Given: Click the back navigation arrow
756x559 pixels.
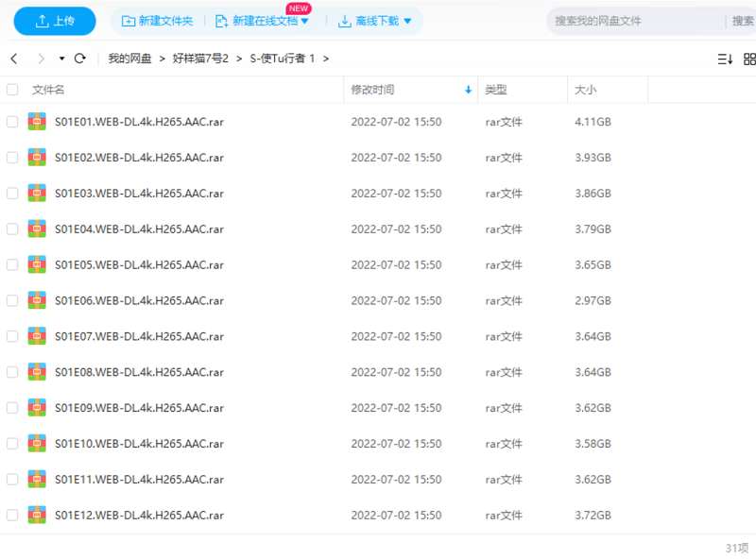Looking at the screenshot, I should (x=14, y=59).
